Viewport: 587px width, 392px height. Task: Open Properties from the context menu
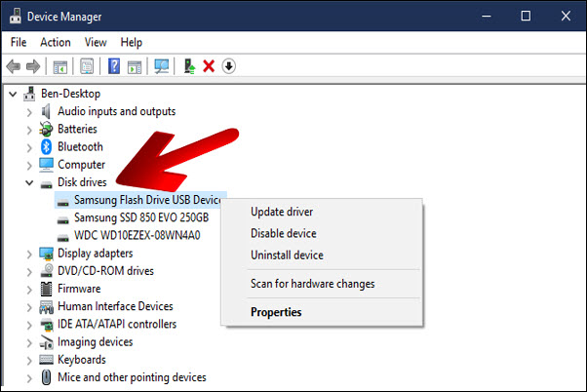point(276,312)
